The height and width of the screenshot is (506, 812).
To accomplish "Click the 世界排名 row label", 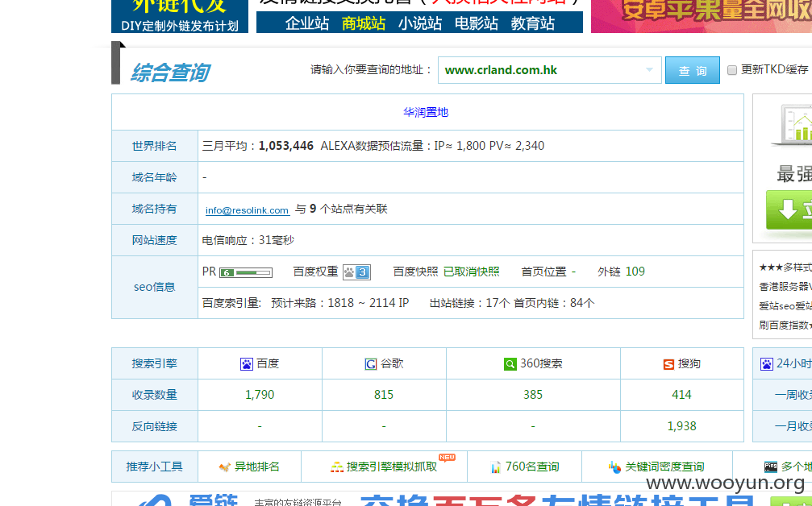I will tap(154, 146).
